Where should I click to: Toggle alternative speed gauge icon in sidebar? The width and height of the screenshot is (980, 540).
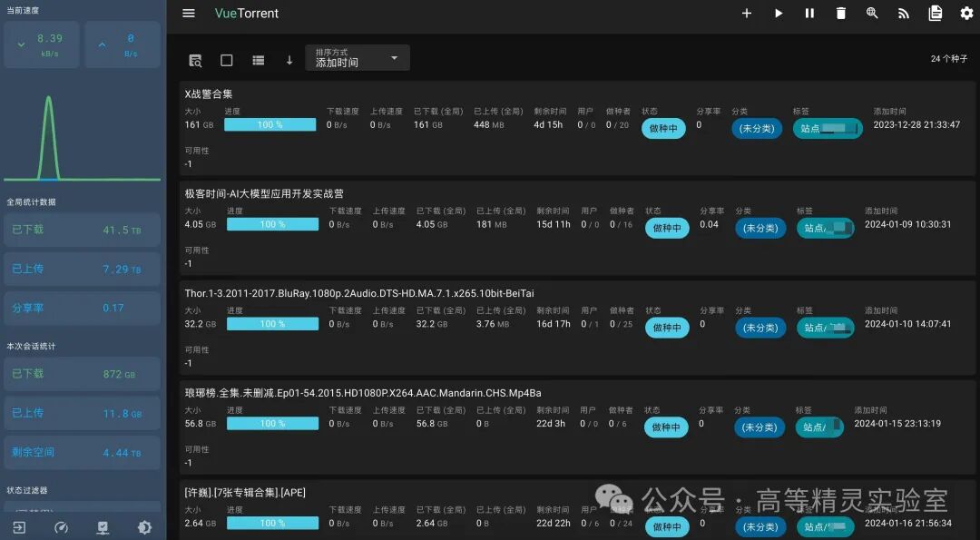pos(62,527)
